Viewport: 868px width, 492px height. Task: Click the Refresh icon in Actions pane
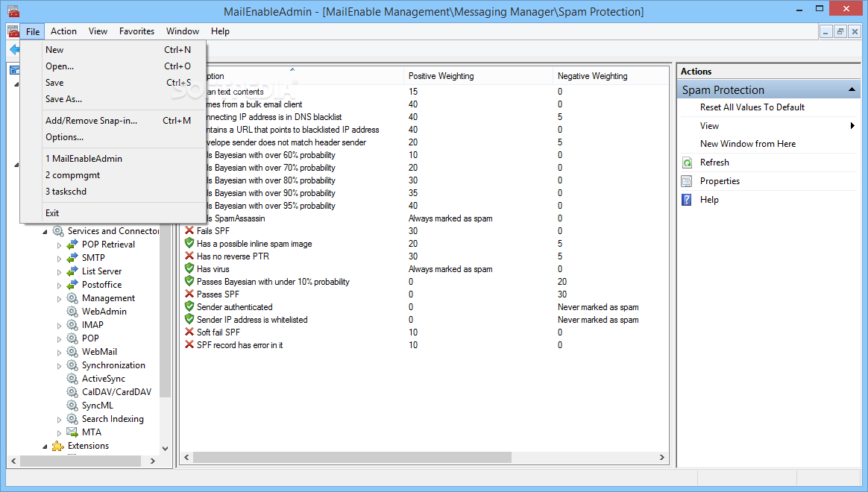(687, 163)
